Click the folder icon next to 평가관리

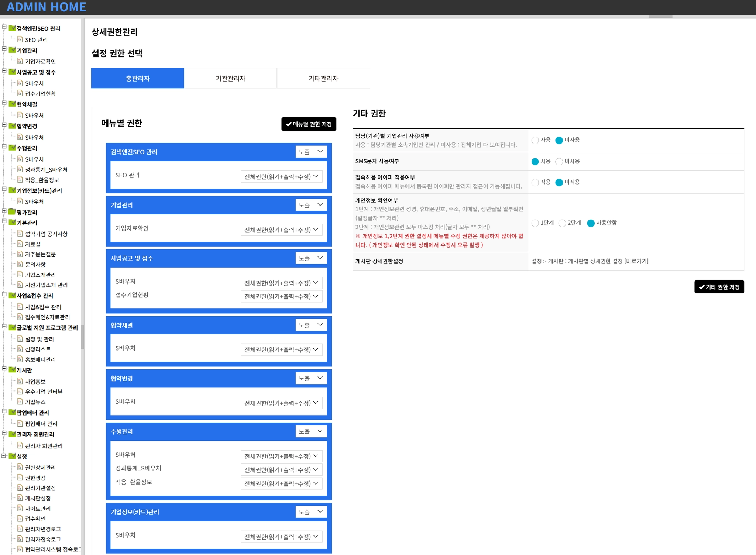(12, 212)
